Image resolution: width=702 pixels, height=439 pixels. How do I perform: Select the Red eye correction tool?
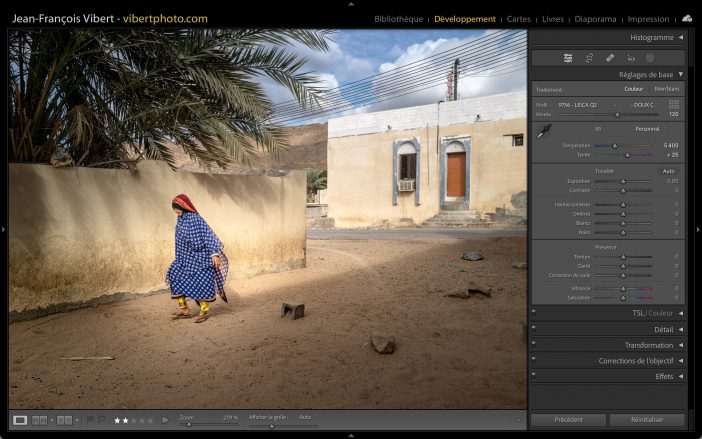tap(630, 58)
